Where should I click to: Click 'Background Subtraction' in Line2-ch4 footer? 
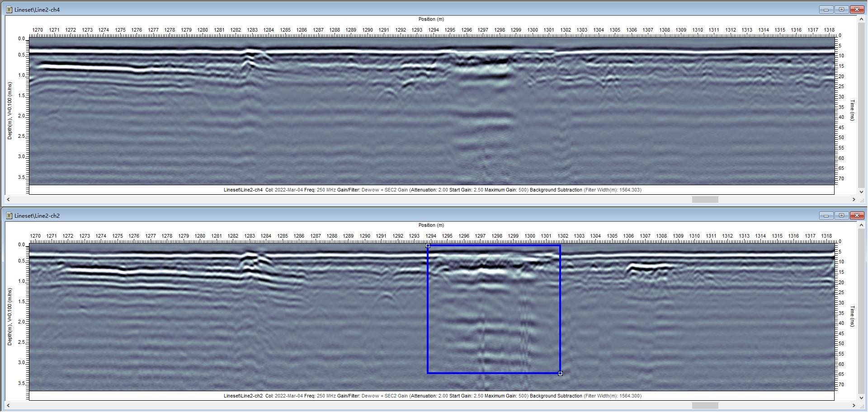(556, 190)
